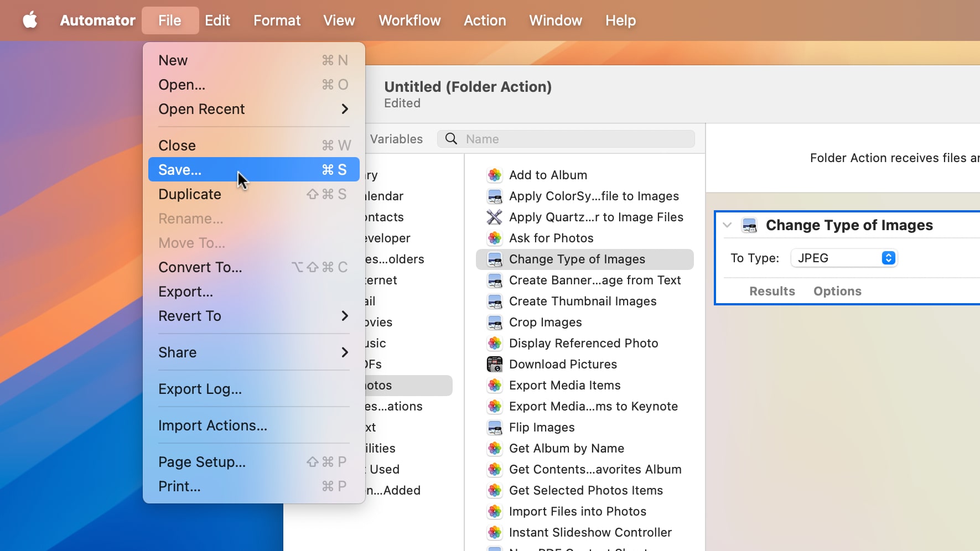Open the Format menu
Screen dimensions: 980x551
pyautogui.click(x=277, y=20)
